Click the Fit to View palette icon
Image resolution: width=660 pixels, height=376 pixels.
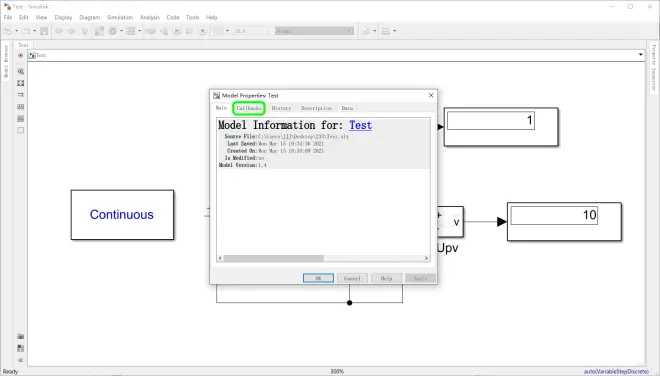coord(21,83)
